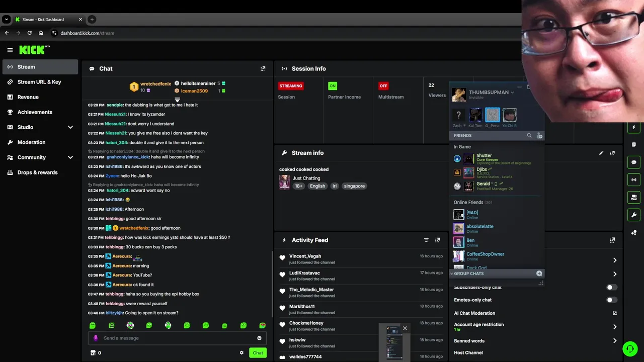Collapse Steam GROUP CHATS section

click(x=452, y=274)
